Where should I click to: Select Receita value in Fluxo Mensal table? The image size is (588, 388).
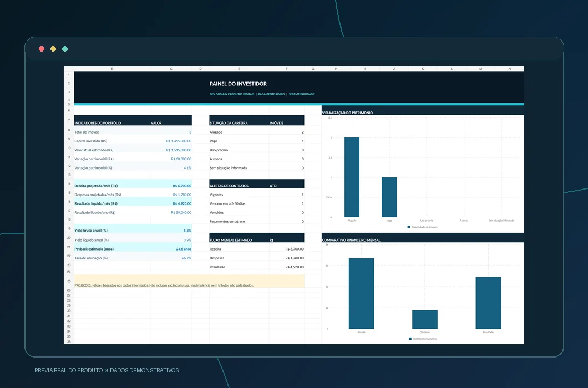[295, 249]
